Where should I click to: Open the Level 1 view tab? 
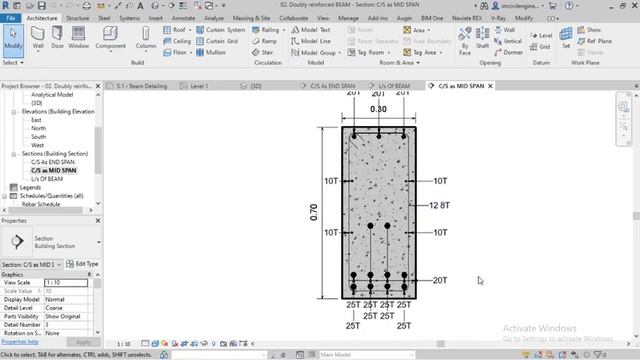point(195,86)
